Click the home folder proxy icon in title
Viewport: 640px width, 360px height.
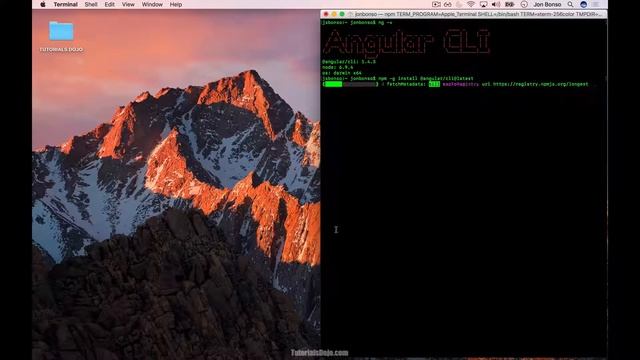(350, 14)
